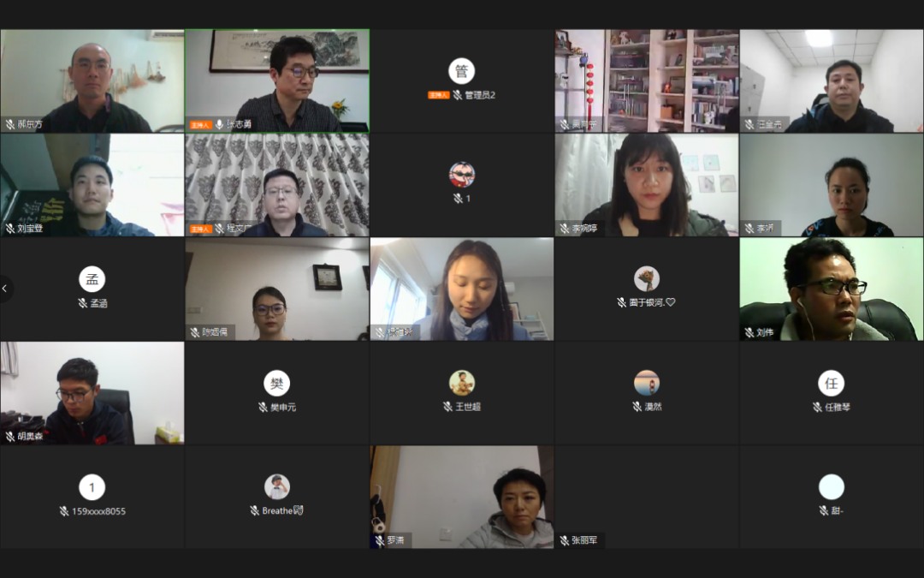Click the flower avatar of 囿于银河

647,278
